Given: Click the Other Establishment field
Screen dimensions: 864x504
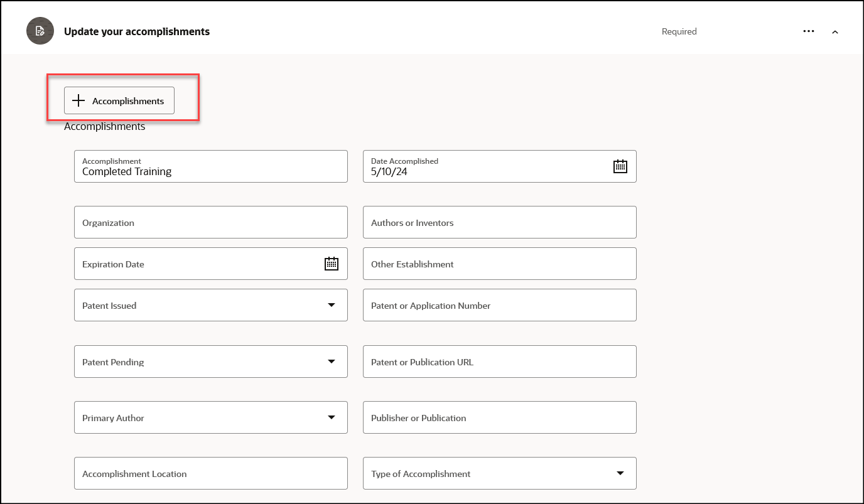Looking at the screenshot, I should click(499, 264).
